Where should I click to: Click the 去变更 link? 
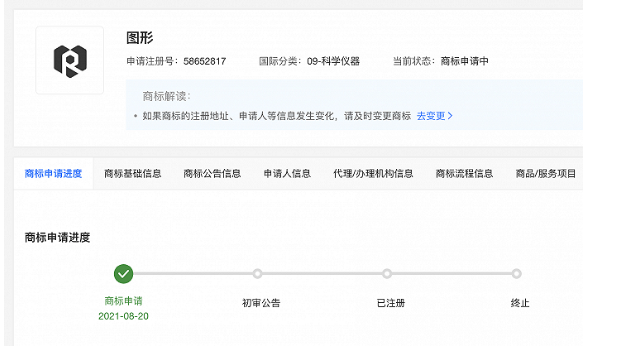tap(431, 116)
